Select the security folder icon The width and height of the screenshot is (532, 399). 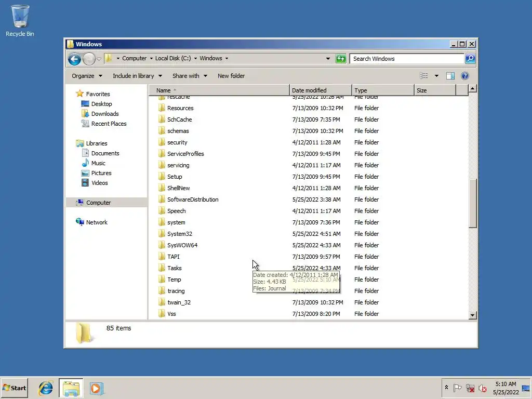162,142
